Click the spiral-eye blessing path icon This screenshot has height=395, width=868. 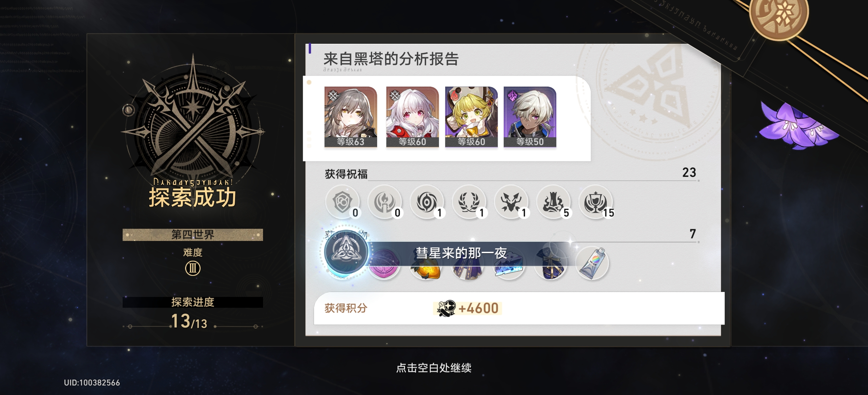(426, 202)
